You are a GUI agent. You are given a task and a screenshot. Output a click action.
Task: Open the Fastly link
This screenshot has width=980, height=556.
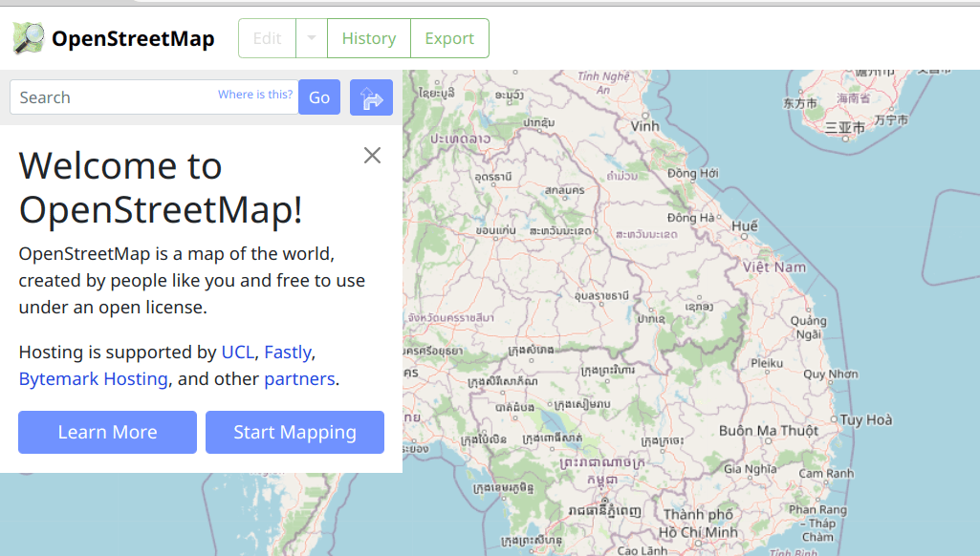288,353
